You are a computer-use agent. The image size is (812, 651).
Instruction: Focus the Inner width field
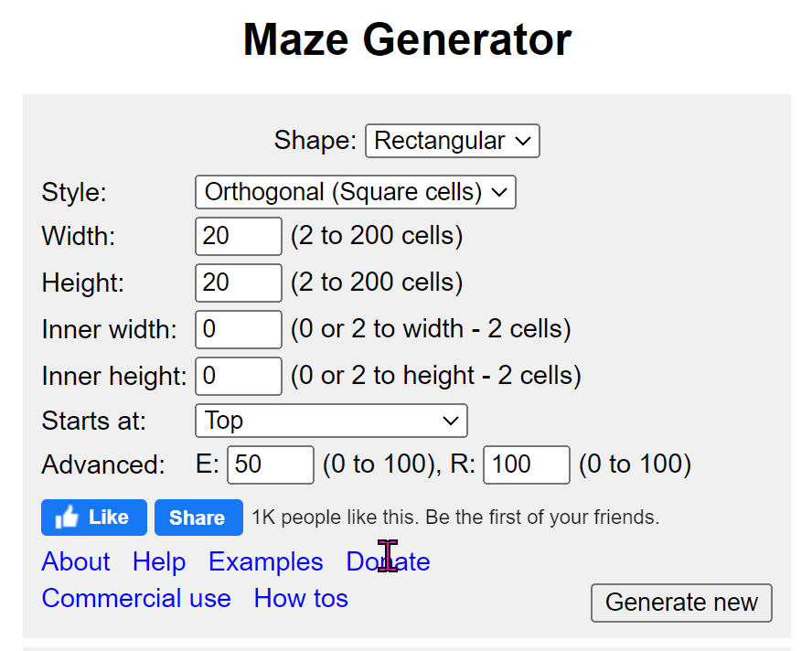(x=239, y=329)
